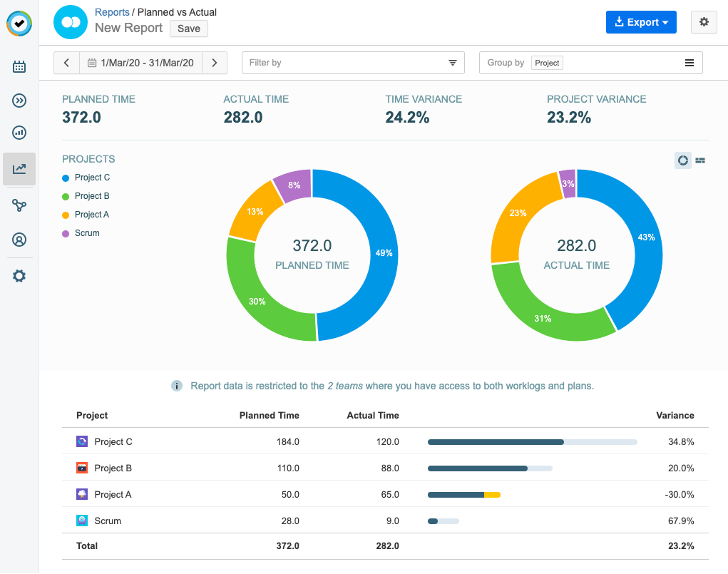
Task: Switch to donut chart view
Action: click(682, 160)
